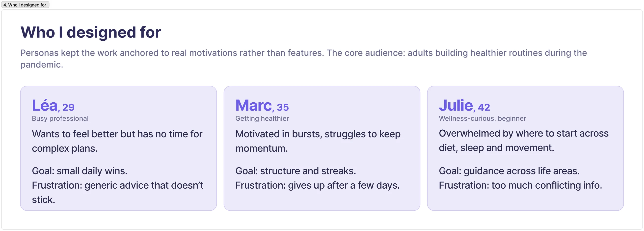The image size is (644, 231).
Task: Click 'Goal: guidance across life areas' text
Action: [x=509, y=171]
